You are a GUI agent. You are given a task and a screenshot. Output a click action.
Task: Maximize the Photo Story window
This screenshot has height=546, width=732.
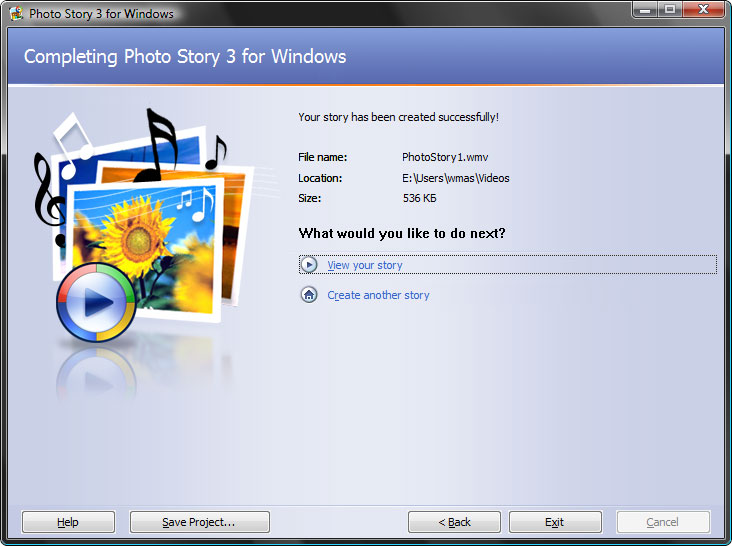(670, 9)
